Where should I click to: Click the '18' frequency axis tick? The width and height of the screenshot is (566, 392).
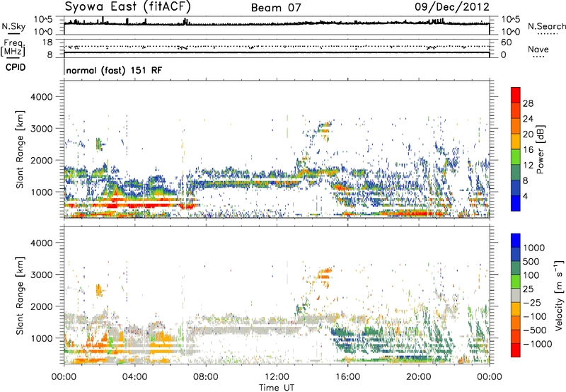[x=47, y=42]
